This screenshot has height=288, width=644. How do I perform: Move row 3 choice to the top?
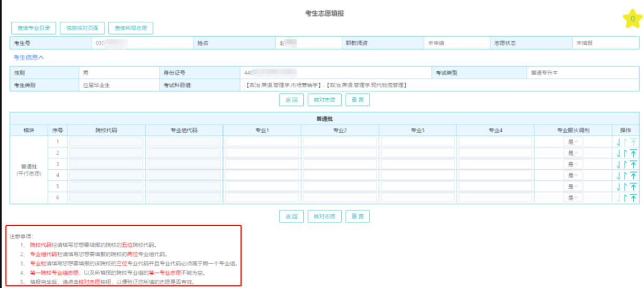click(x=633, y=164)
